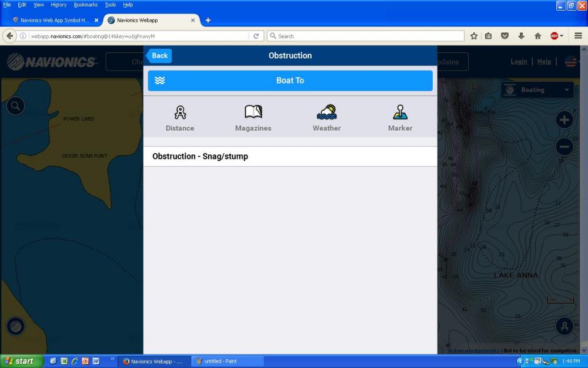Viewport: 588px width, 368px height.
Task: Open the History menu
Action: point(58,5)
